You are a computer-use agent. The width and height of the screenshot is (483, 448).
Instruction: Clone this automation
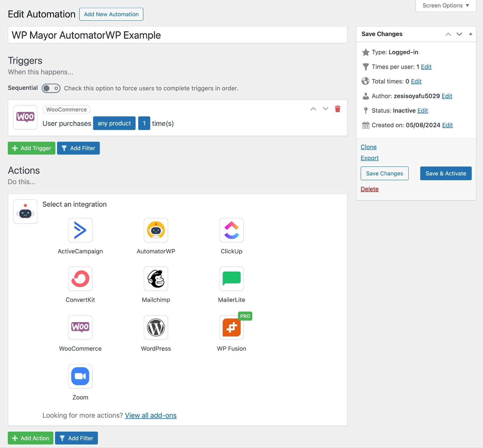click(369, 147)
